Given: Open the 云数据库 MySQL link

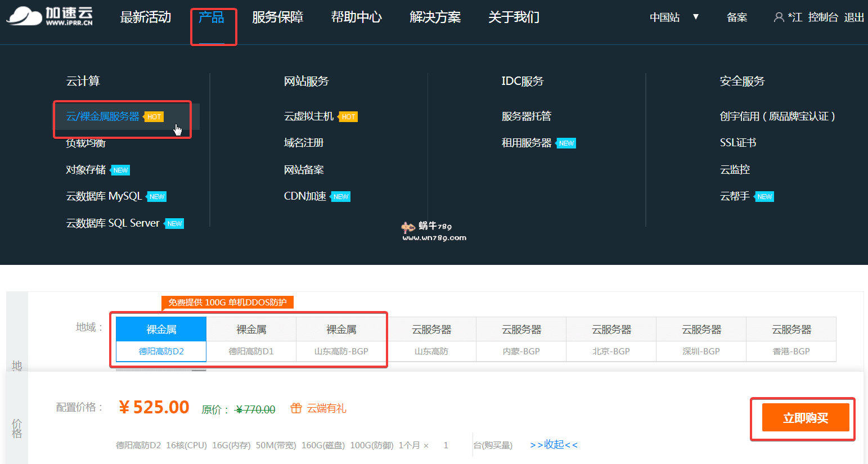Looking at the screenshot, I should click(x=104, y=196).
